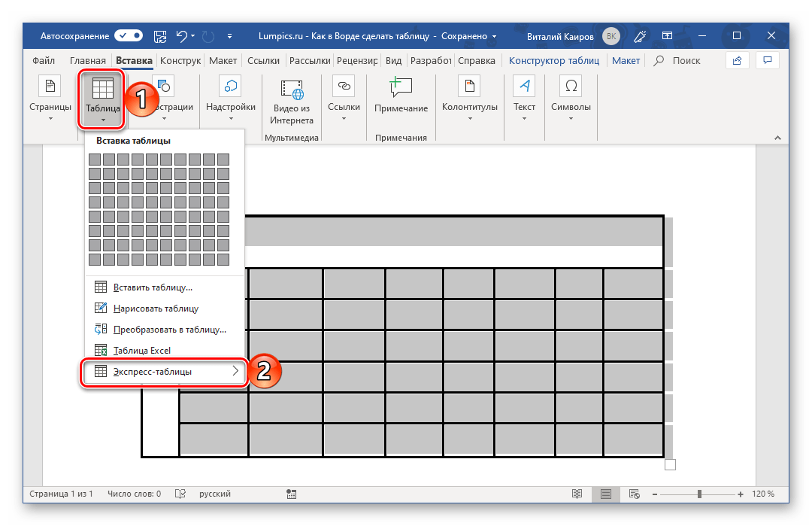
Task: Open Ribbon Display Options icon
Action: pos(667,36)
